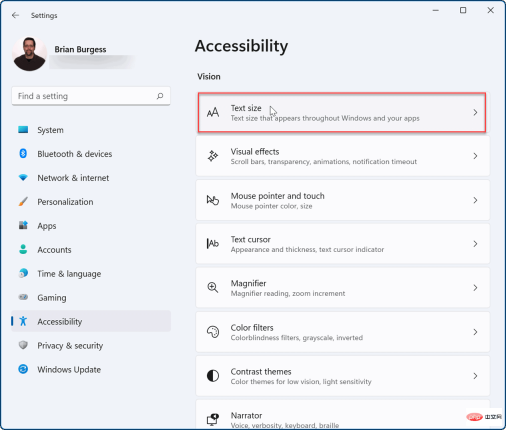Click the search magnifier icon
This screenshot has width=506, height=430.
pyautogui.click(x=160, y=96)
